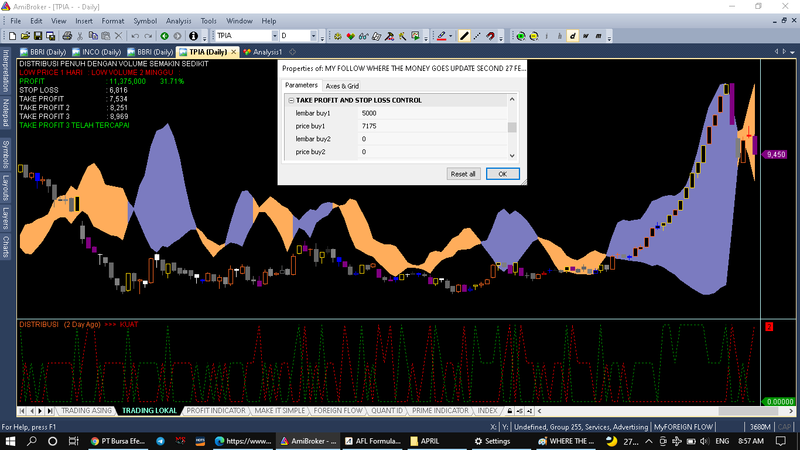Open AFL Formula taskbar window
The height and width of the screenshot is (450, 800).
point(372,441)
